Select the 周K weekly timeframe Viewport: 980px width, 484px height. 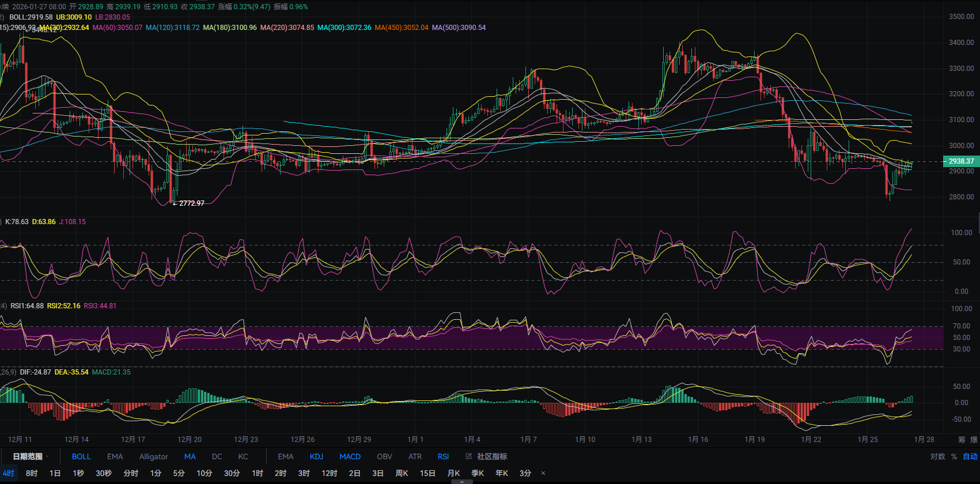(402, 473)
